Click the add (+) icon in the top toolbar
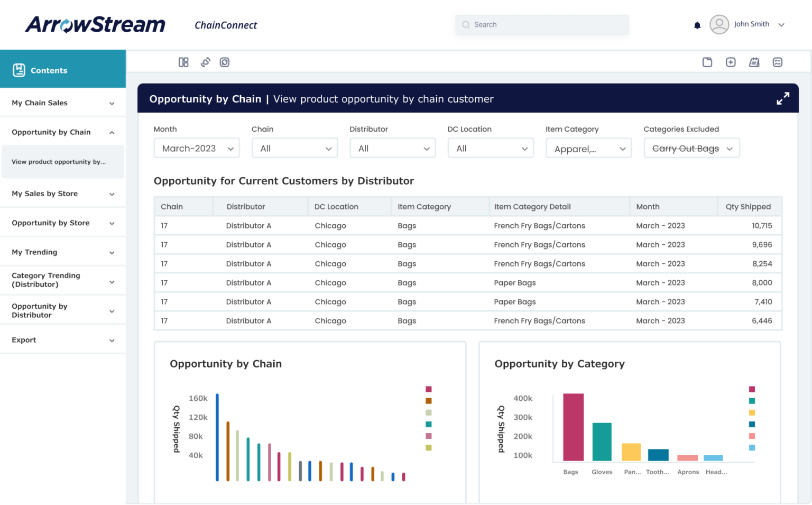The width and height of the screenshot is (812, 505). coord(731,62)
